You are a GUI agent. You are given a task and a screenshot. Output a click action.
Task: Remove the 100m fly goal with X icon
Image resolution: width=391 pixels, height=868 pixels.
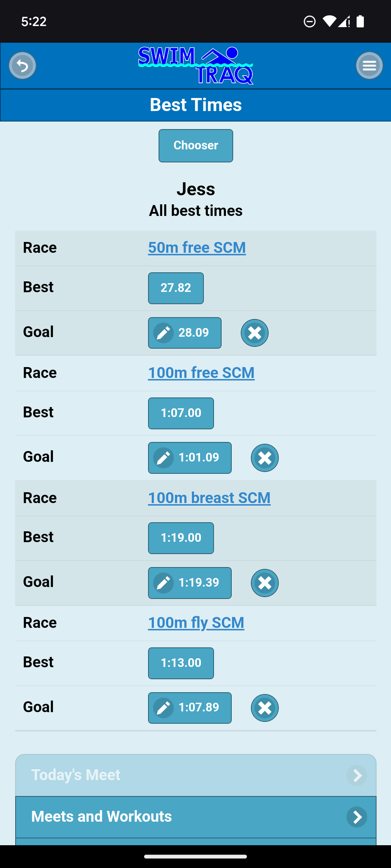pyautogui.click(x=265, y=708)
